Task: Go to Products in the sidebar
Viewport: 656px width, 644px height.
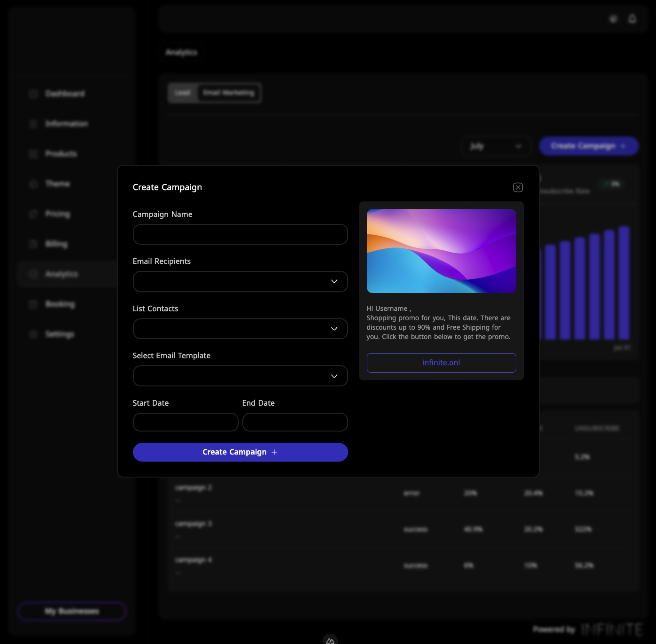Action: (61, 154)
